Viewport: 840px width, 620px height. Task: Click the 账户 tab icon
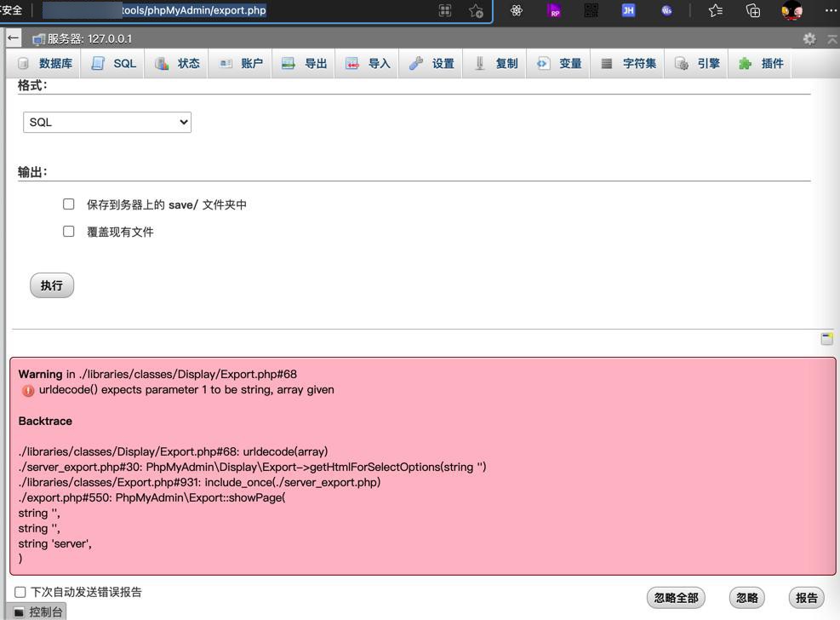click(x=226, y=63)
